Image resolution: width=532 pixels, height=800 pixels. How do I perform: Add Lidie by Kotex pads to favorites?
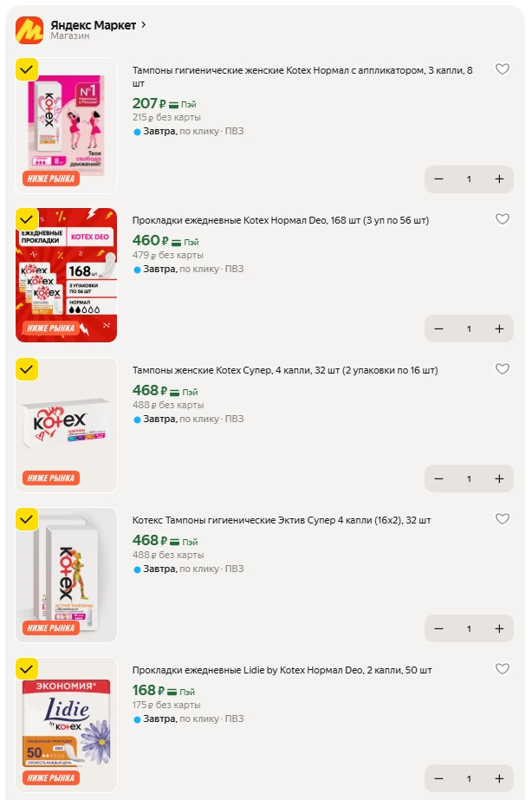[502, 669]
